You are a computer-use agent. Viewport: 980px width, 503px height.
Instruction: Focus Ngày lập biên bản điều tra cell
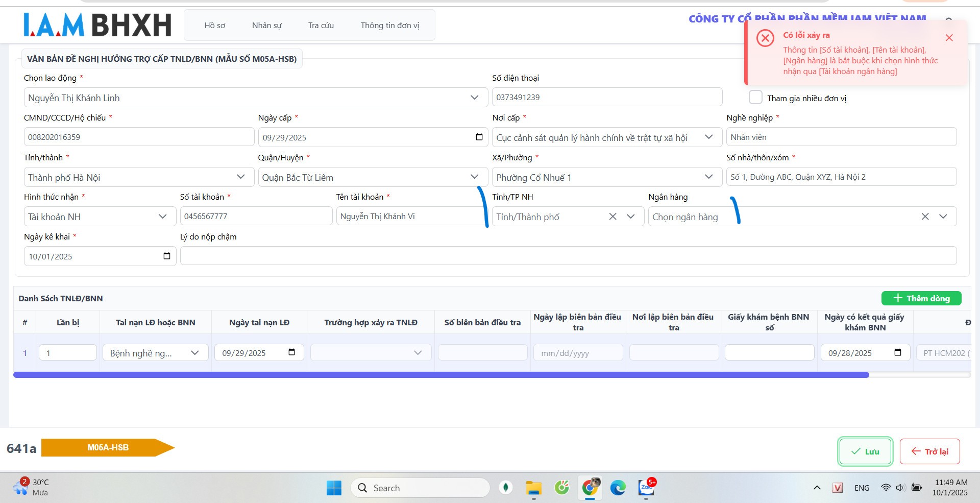[x=578, y=352]
